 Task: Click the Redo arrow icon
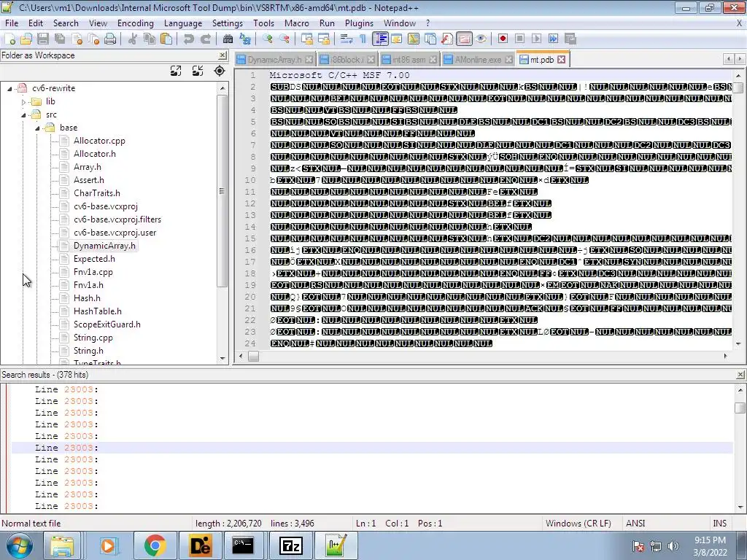coord(205,39)
